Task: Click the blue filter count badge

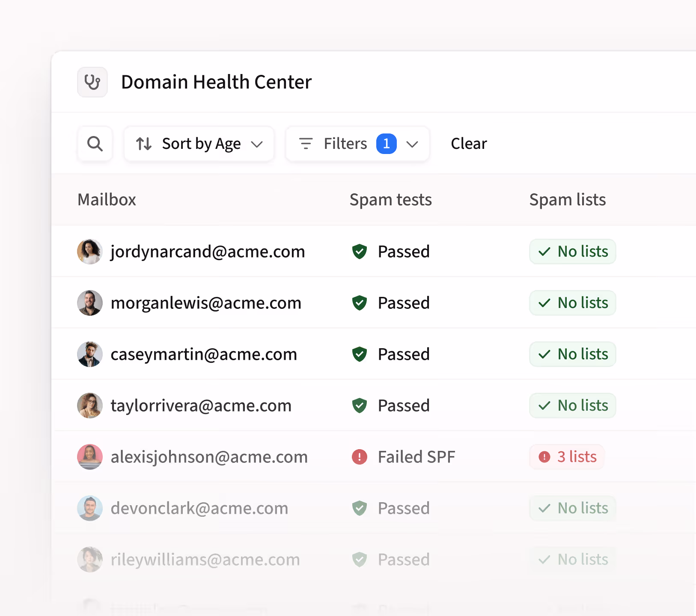Action: pos(386,144)
